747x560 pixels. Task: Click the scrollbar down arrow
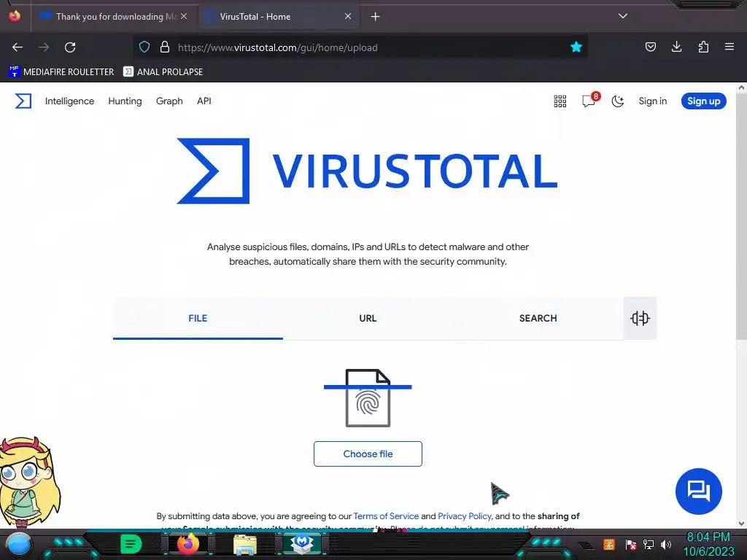pyautogui.click(x=741, y=524)
